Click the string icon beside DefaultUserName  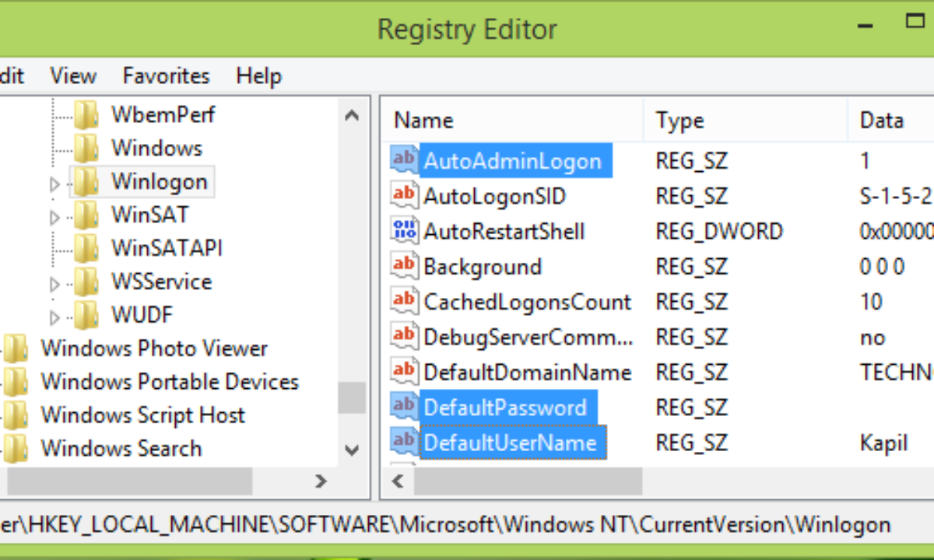click(x=403, y=441)
